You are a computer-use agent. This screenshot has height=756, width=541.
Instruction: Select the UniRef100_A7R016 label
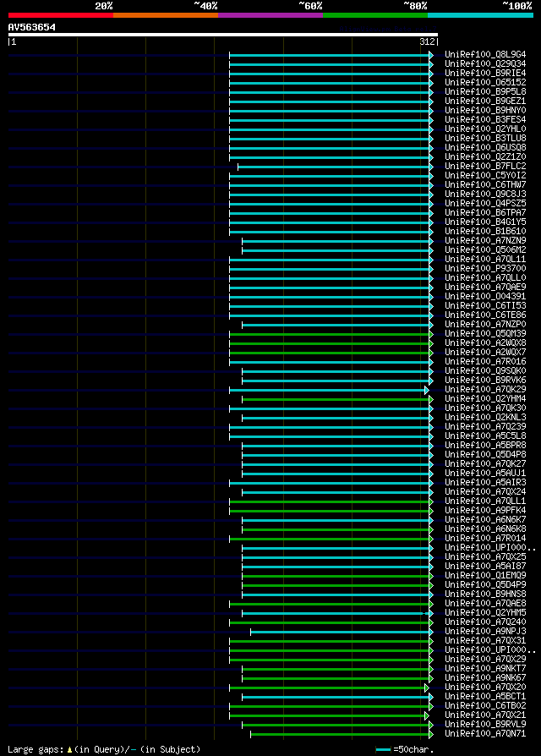(485, 362)
